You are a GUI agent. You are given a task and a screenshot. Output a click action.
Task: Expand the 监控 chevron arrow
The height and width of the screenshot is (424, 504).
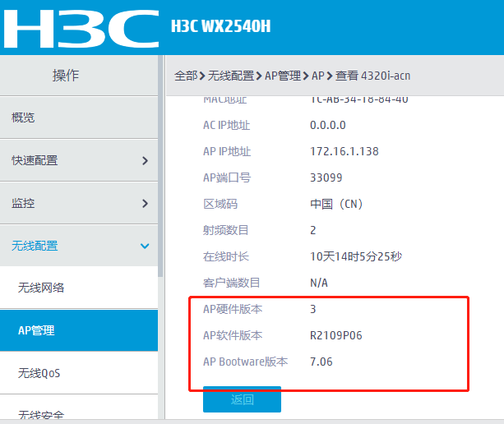coord(146,203)
